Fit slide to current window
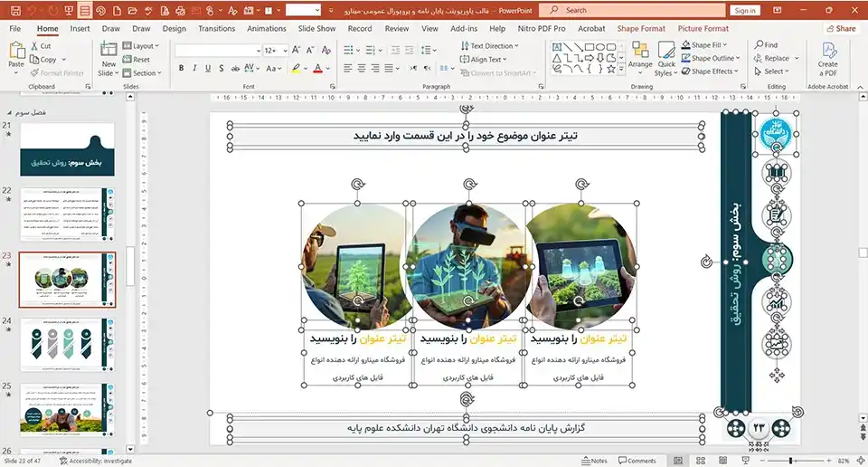 tap(861, 461)
